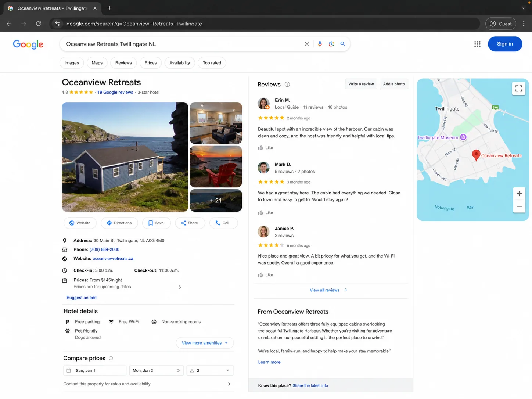Click Add a photo

click(394, 84)
